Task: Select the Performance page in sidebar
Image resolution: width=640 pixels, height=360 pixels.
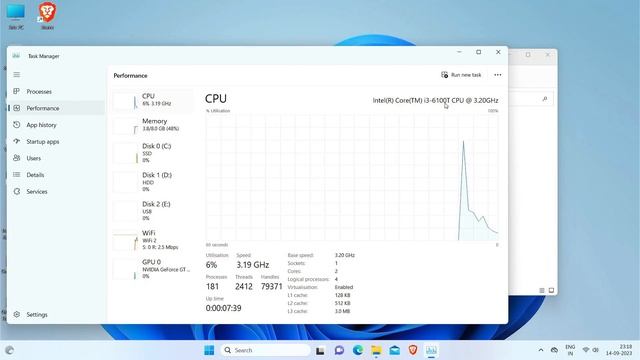Action: point(56,108)
